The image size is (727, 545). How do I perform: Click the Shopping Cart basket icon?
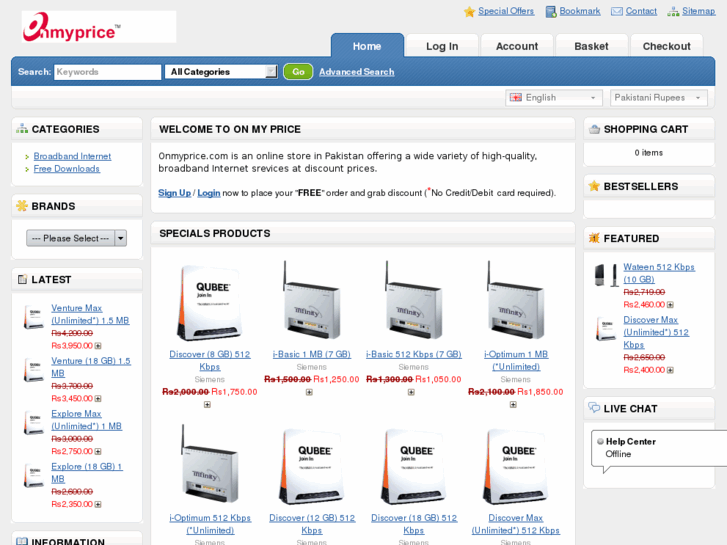(x=594, y=129)
